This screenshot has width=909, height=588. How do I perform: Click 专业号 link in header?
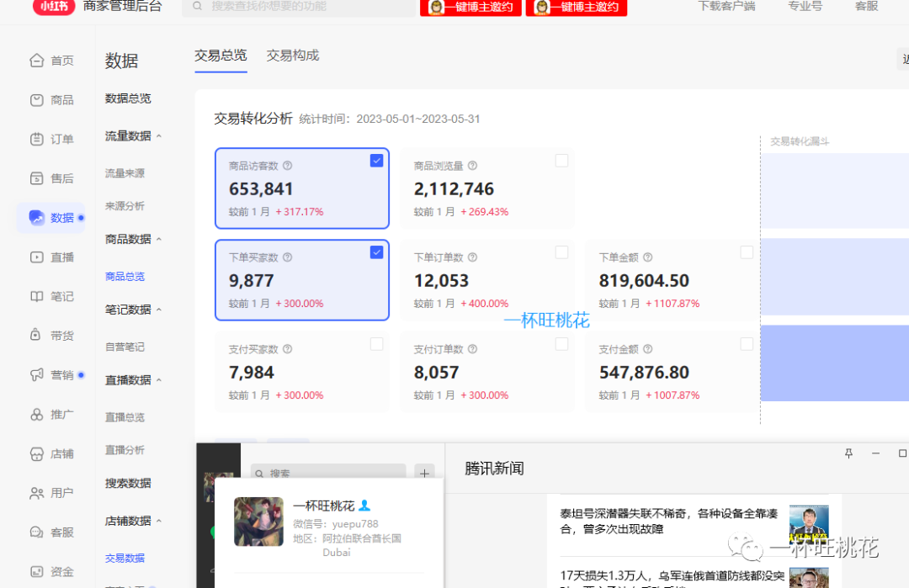(805, 6)
